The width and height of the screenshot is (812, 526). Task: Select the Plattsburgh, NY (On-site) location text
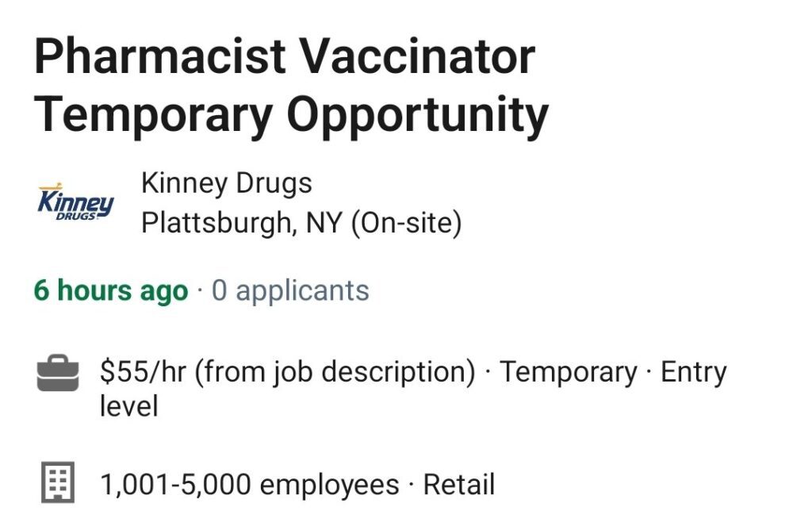301,223
